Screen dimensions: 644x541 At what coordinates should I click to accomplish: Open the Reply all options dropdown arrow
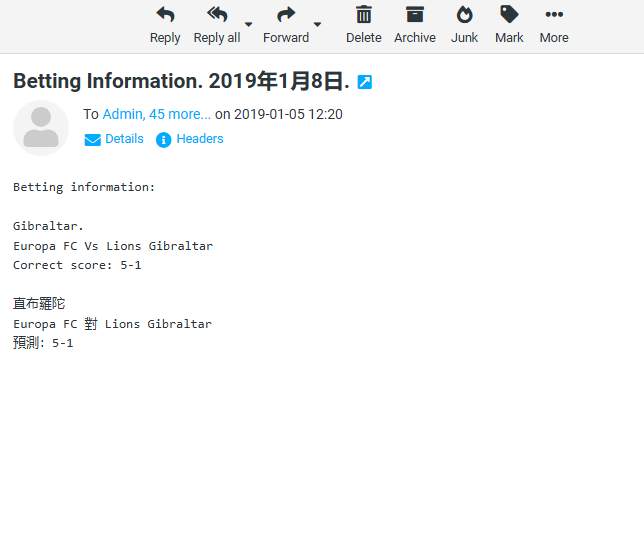(249, 25)
